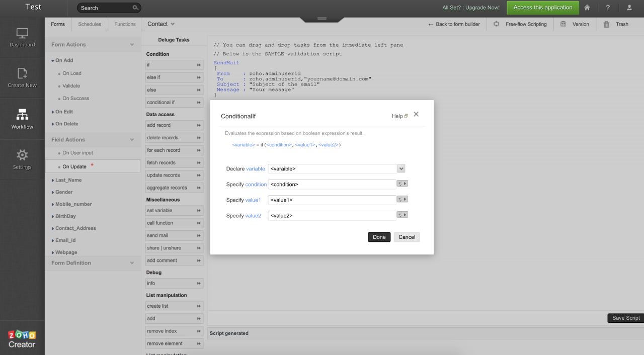
Task: Click the search magnifier icon
Action: 135,8
